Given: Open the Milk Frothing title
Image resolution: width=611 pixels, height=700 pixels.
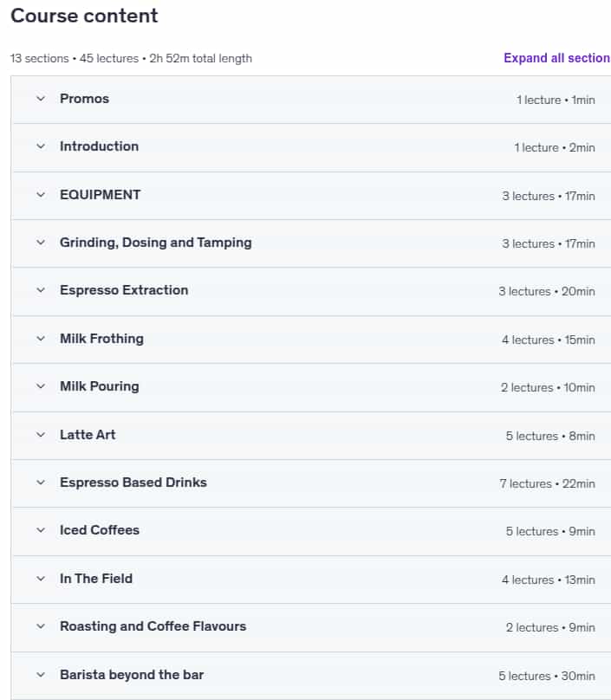Looking at the screenshot, I should coord(102,339).
